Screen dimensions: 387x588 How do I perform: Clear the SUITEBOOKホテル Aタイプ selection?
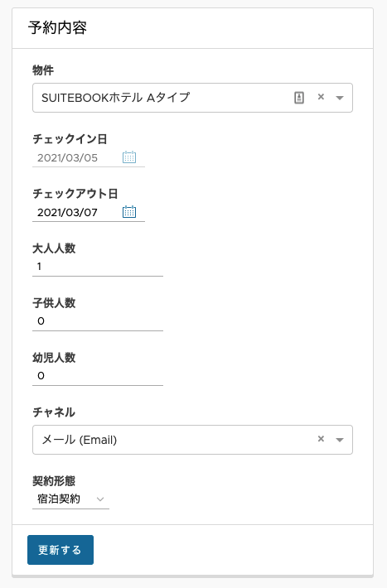click(x=321, y=97)
